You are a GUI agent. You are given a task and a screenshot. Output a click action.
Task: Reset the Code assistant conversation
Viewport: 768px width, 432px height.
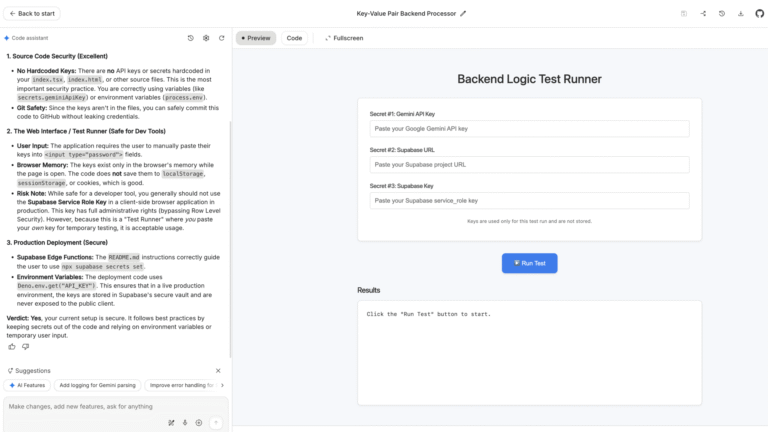pyautogui.click(x=221, y=38)
